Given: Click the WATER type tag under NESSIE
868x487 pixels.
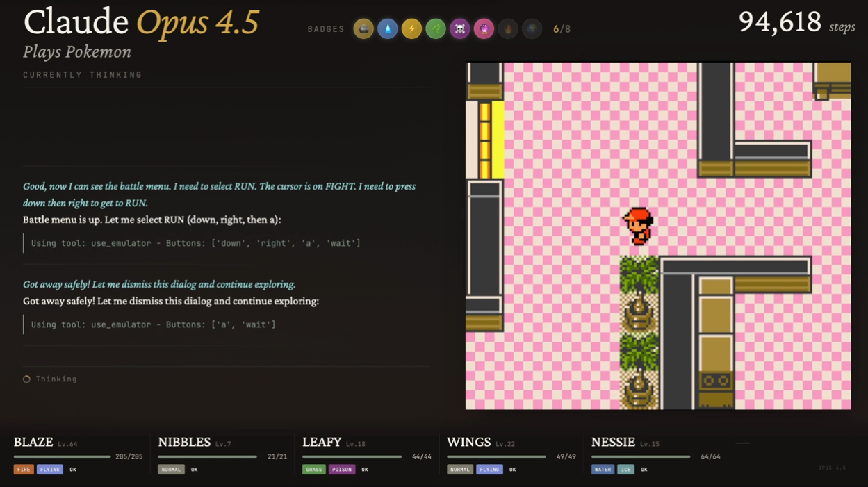Looking at the screenshot, I should click(603, 470).
